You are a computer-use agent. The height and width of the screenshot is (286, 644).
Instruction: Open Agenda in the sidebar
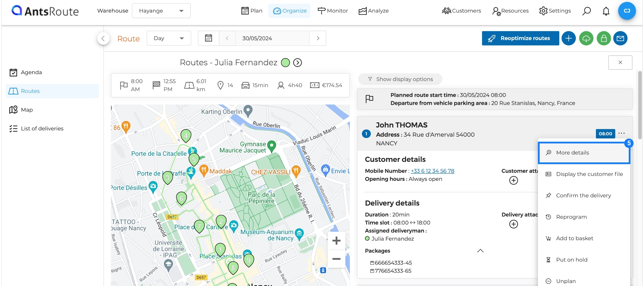point(52,72)
